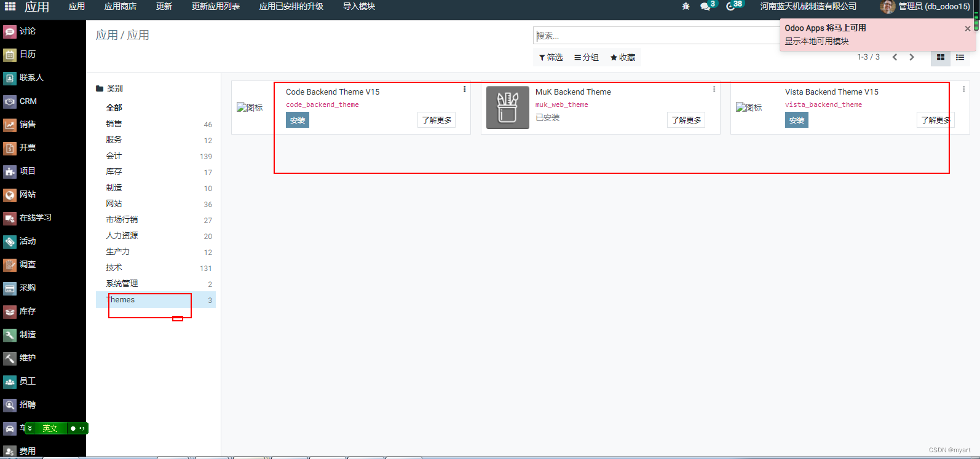
Task: Open MuK Backend Theme card options menu
Action: pyautogui.click(x=714, y=89)
